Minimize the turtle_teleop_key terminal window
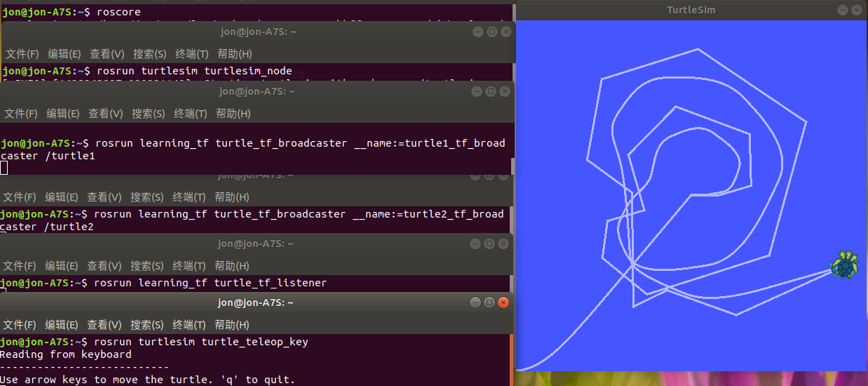 [476, 302]
